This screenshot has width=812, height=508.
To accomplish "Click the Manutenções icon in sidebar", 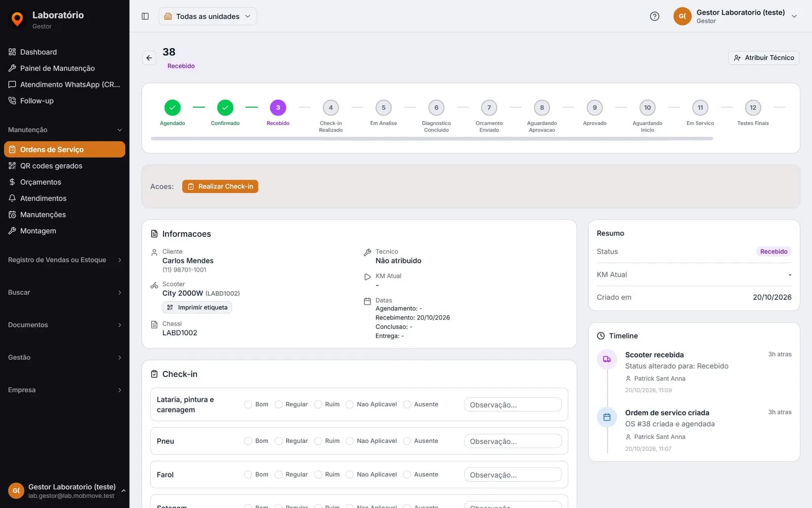I will pos(12,214).
